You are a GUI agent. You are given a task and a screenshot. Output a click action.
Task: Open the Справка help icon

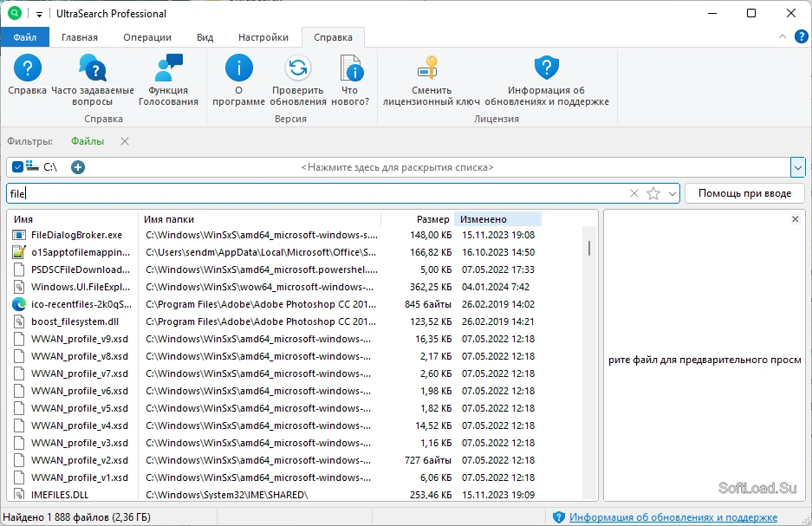tap(27, 68)
